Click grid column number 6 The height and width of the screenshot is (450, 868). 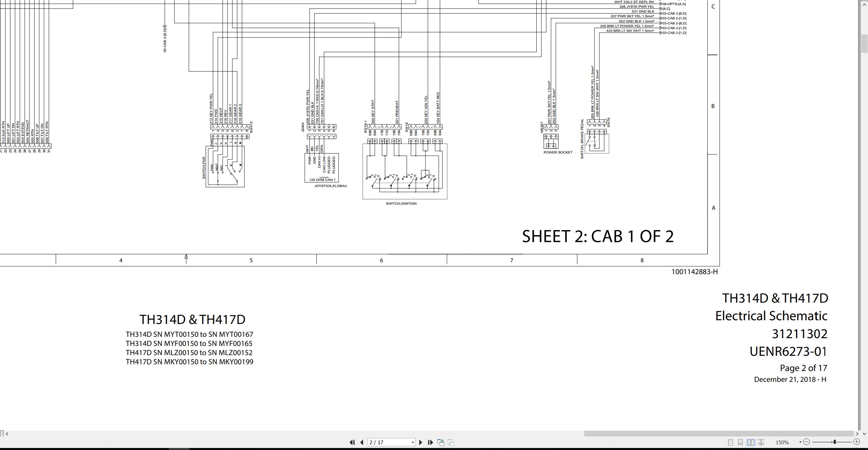point(381,260)
